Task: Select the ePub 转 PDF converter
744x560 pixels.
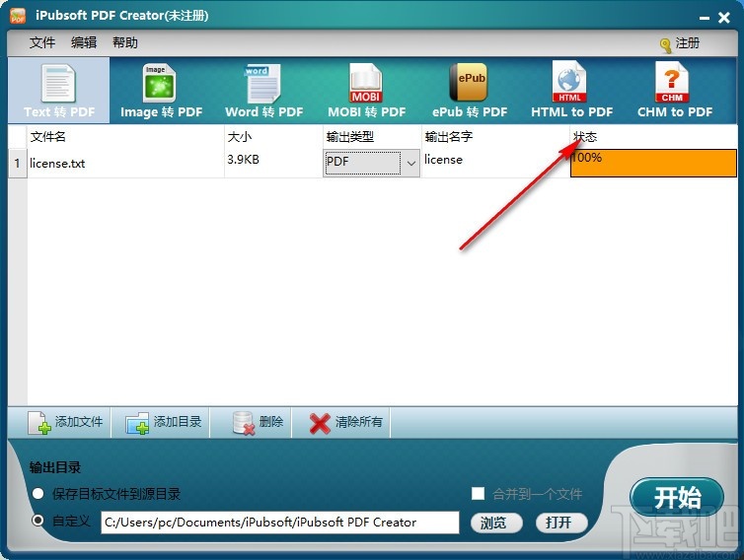Action: 470,91
